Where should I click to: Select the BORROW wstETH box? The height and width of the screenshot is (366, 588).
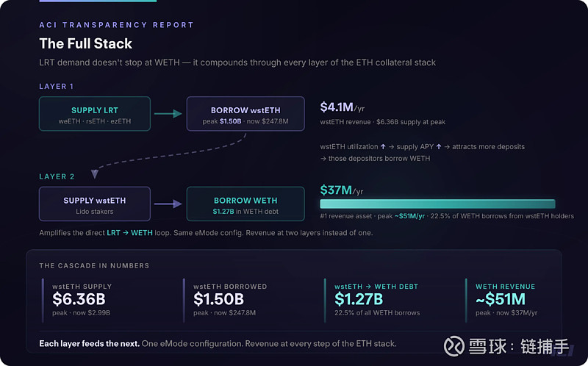(x=245, y=114)
